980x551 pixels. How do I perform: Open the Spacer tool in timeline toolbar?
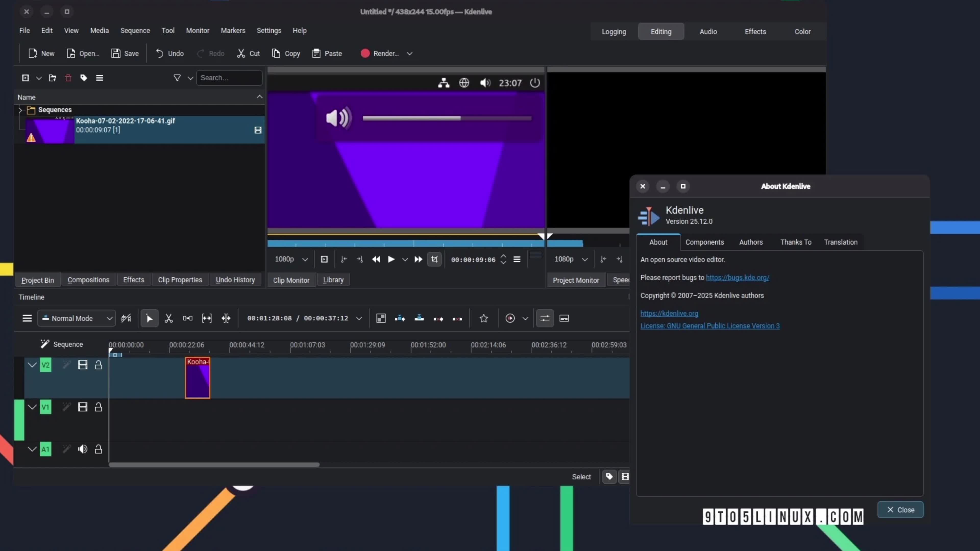[x=188, y=318]
